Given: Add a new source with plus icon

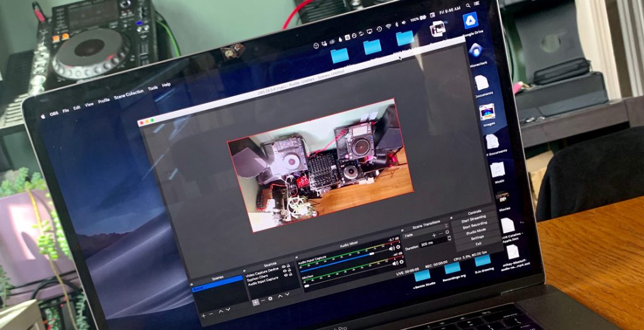Looking at the screenshot, I should (x=256, y=302).
